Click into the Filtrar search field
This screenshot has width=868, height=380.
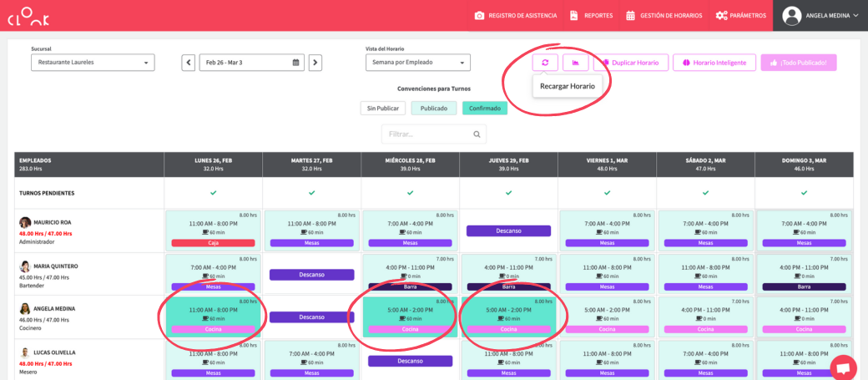pyautogui.click(x=427, y=134)
